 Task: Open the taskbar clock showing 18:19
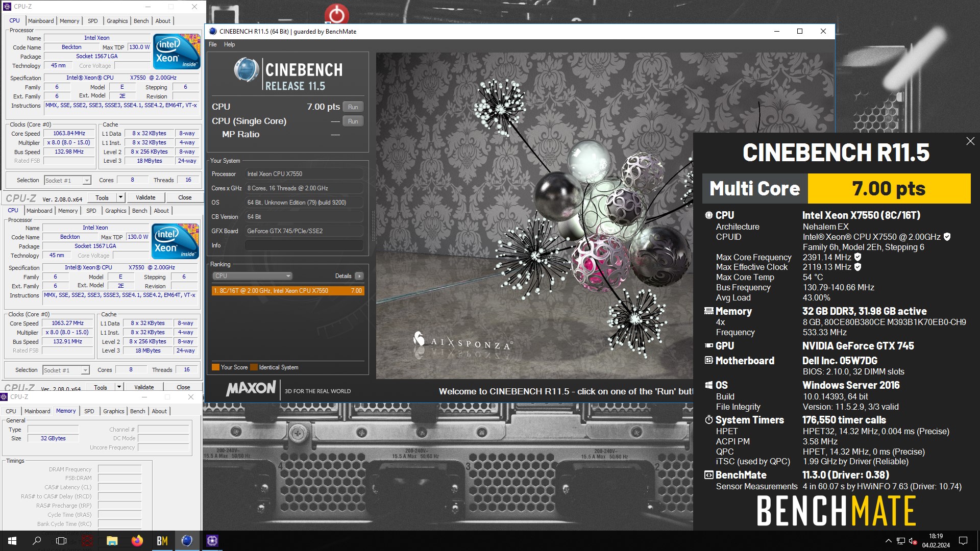(x=936, y=541)
